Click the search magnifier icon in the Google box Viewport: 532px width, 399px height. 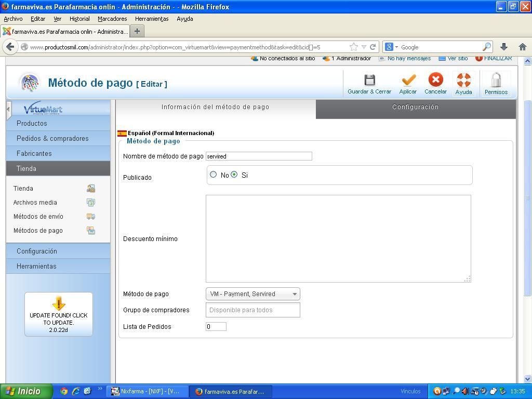point(486,47)
